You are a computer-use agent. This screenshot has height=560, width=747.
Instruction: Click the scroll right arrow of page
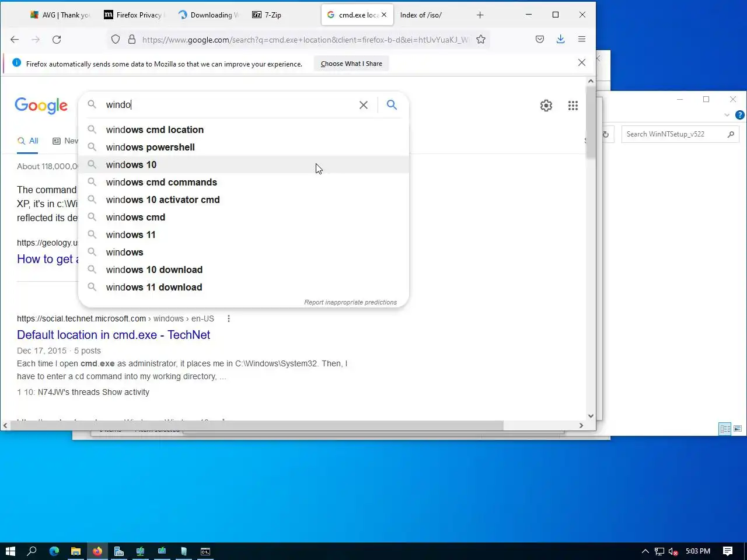click(x=581, y=425)
